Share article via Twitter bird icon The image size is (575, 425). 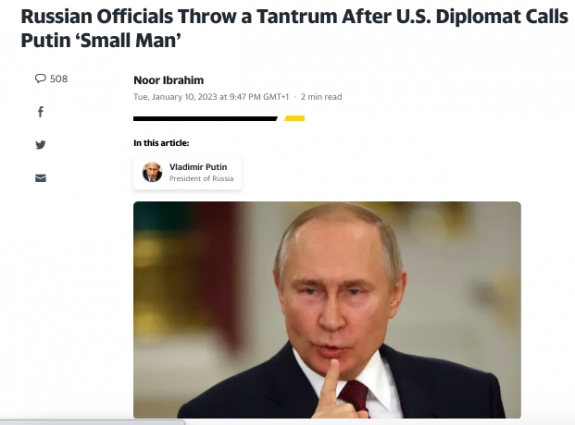(41, 145)
